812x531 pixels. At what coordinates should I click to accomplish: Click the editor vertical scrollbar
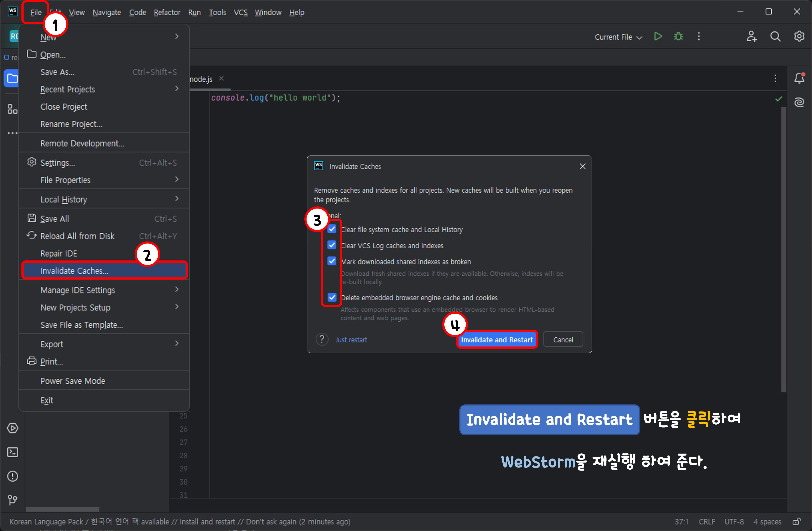coord(784,249)
